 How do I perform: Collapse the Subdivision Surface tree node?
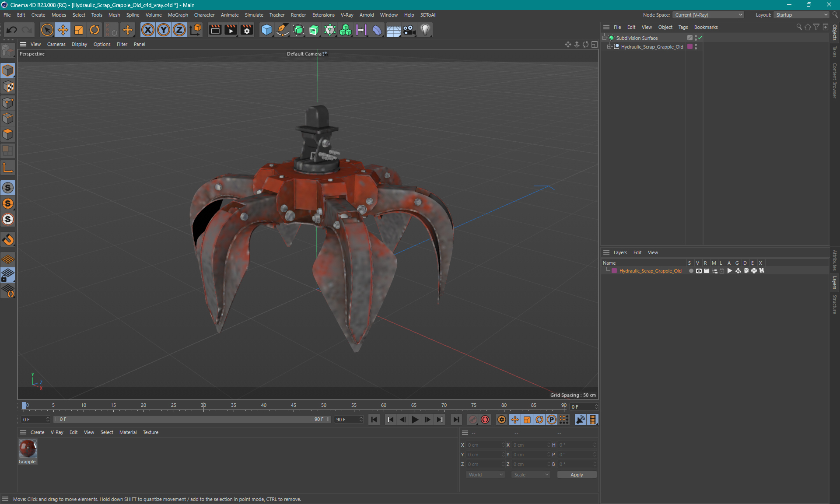[x=605, y=38]
